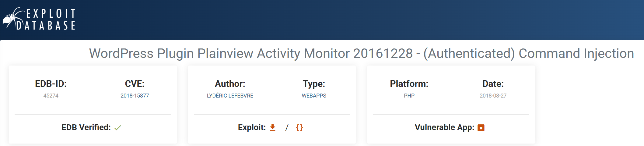Download the vulnerable app
The height and width of the screenshot is (146, 644).
tap(481, 127)
